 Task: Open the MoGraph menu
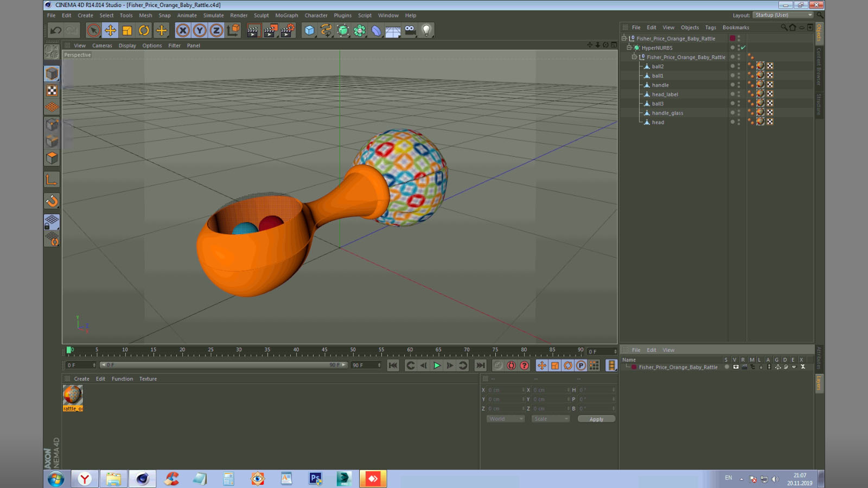(x=286, y=15)
